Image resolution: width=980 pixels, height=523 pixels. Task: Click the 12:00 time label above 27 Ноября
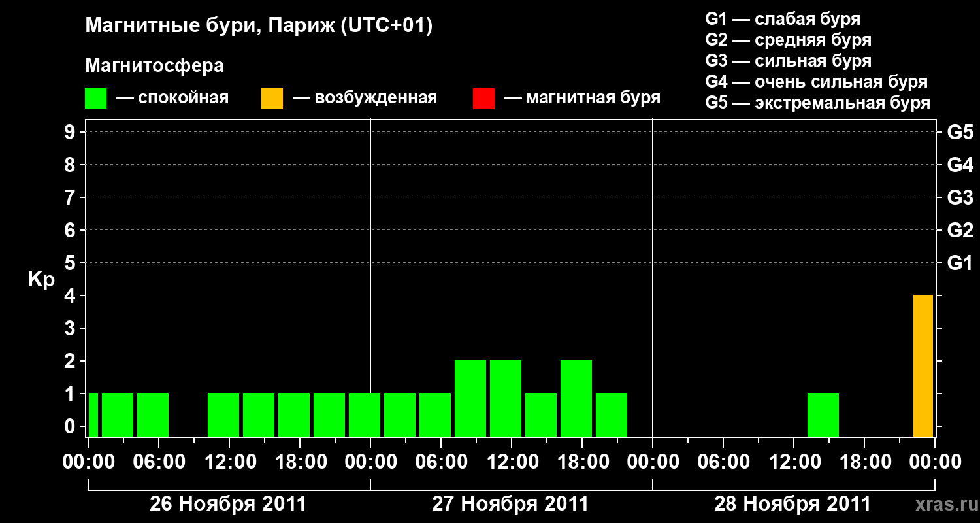(x=512, y=462)
